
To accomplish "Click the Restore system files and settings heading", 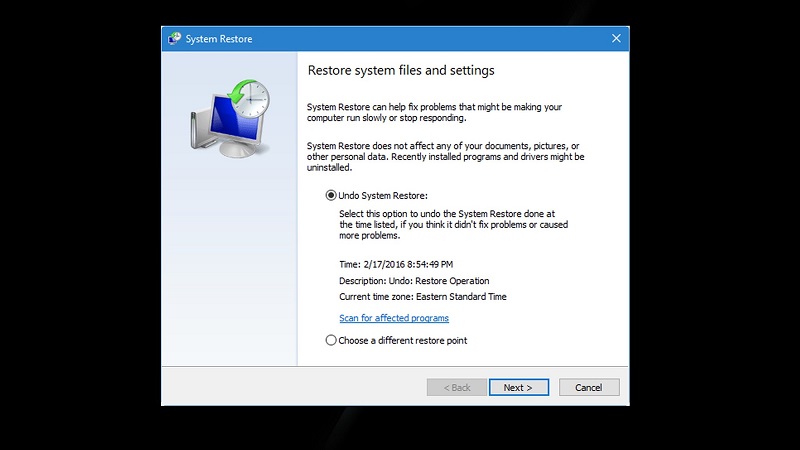I will pos(401,70).
